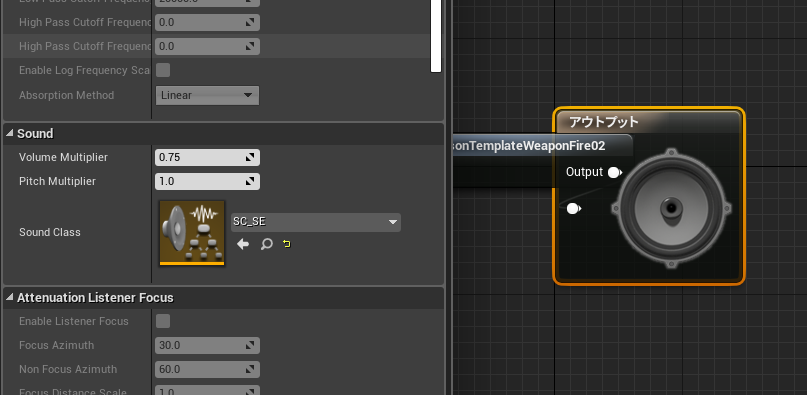Click the second High Pass Cutoff Frequency field
Screen dimensions: 807x395
pyautogui.click(x=207, y=46)
